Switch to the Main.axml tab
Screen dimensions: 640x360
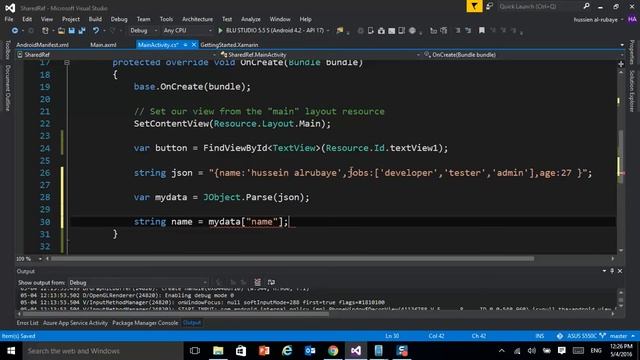[103, 45]
